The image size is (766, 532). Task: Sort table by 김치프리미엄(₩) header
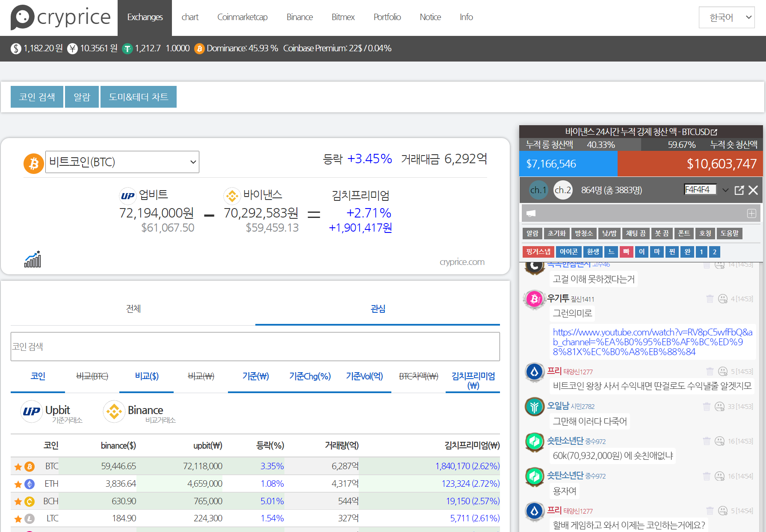[x=472, y=446]
